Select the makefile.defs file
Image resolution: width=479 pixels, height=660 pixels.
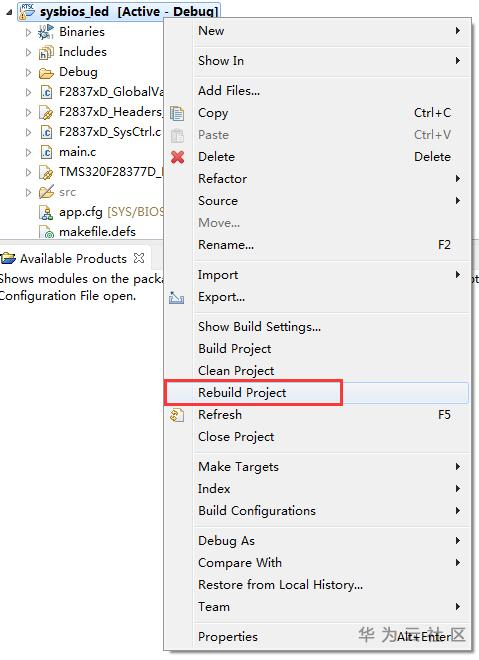pyautogui.click(x=97, y=232)
